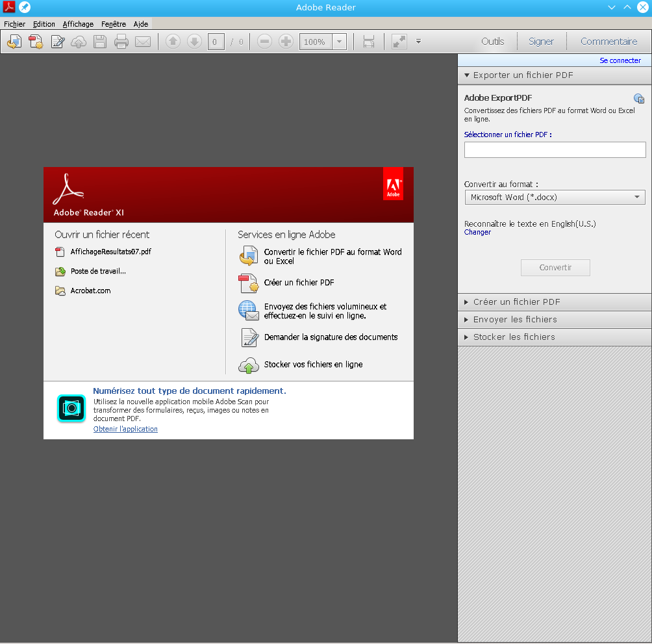Click the Adobe Reader icon in the title bar
652x644 pixels.
pyautogui.click(x=8, y=7)
